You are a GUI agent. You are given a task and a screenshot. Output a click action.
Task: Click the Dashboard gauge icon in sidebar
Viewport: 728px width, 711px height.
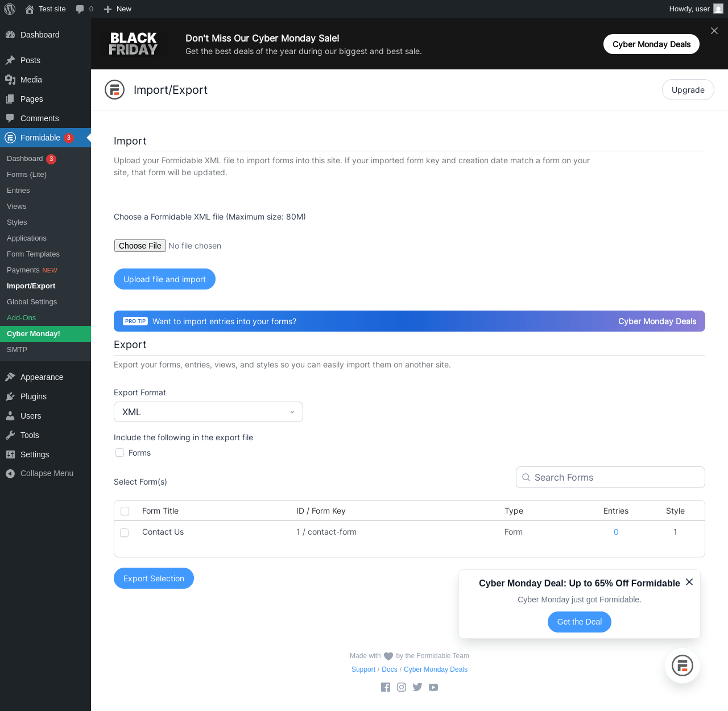coord(10,35)
